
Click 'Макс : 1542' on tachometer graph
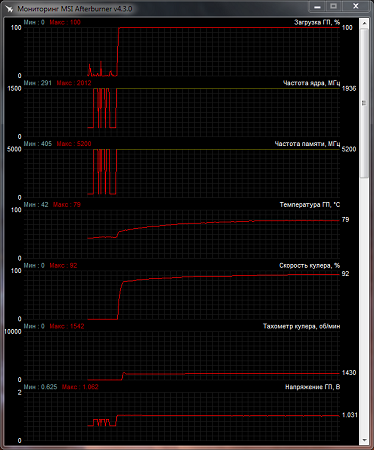coord(67,326)
